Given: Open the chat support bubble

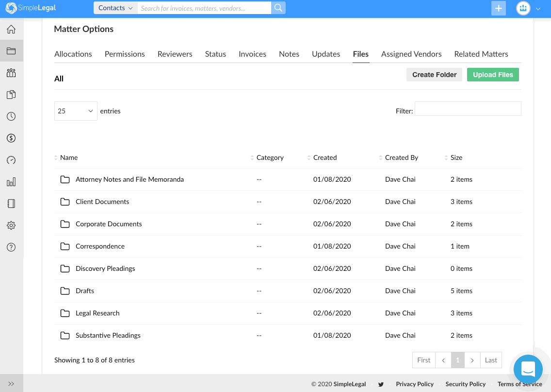Looking at the screenshot, I should [528, 369].
